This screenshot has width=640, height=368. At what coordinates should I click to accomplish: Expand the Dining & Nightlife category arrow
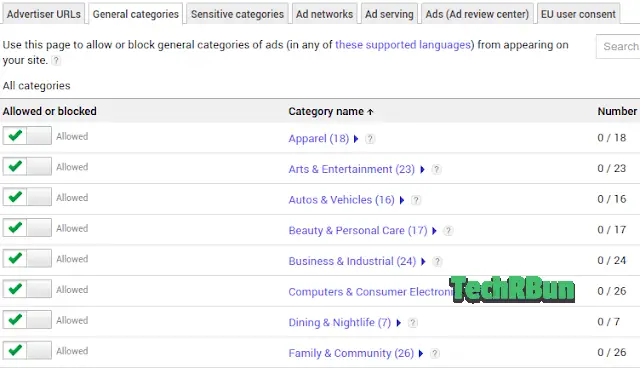399,323
